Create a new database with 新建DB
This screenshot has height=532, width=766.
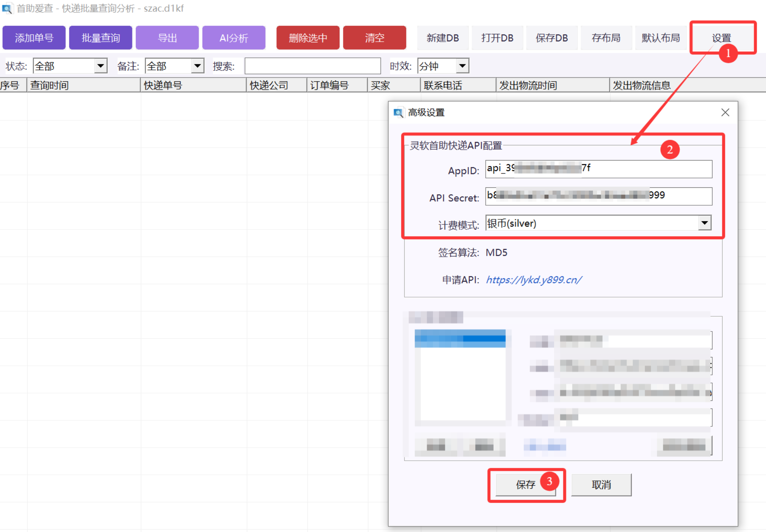click(x=443, y=38)
